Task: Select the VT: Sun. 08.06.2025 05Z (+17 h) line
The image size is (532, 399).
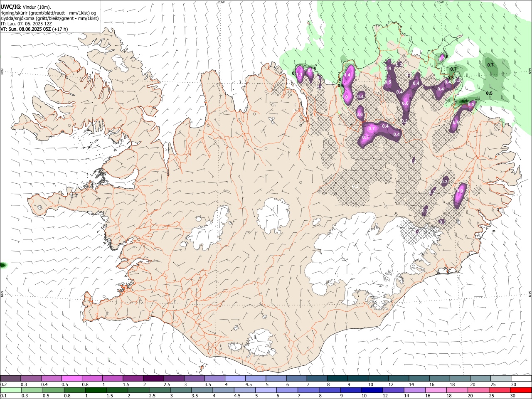Action: pos(34,29)
